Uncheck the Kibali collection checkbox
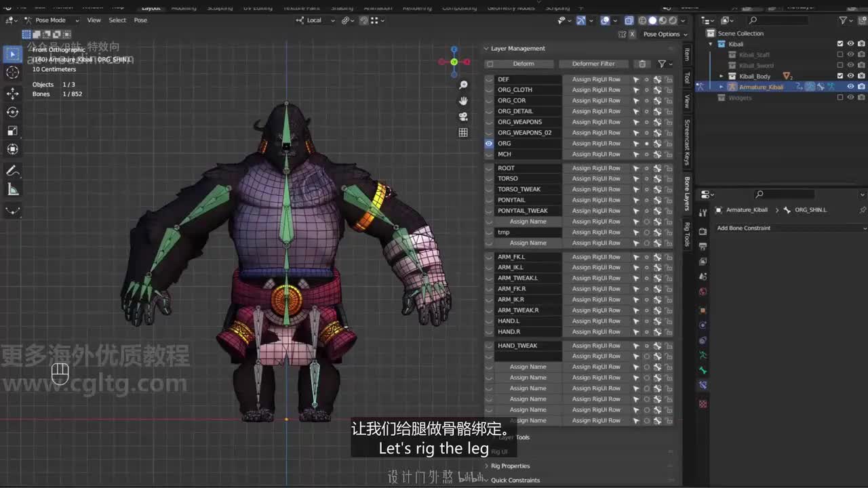Viewport: 868px width, 488px height. click(840, 44)
